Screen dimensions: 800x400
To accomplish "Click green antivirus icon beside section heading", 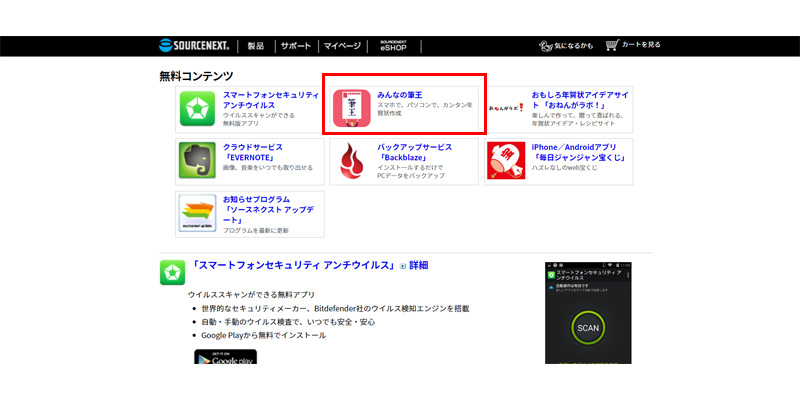I will (x=172, y=272).
